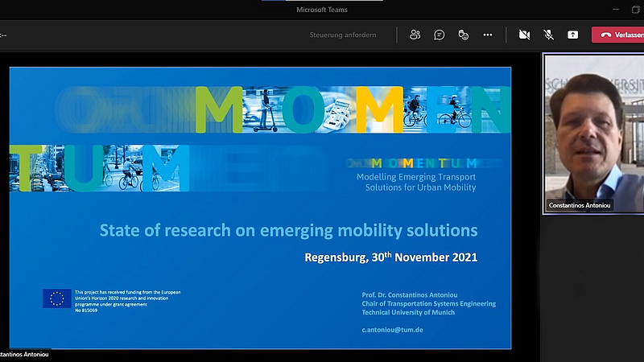Image resolution: width=644 pixels, height=362 pixels.
Task: Click the Regensburg date text on slide
Action: click(390, 258)
